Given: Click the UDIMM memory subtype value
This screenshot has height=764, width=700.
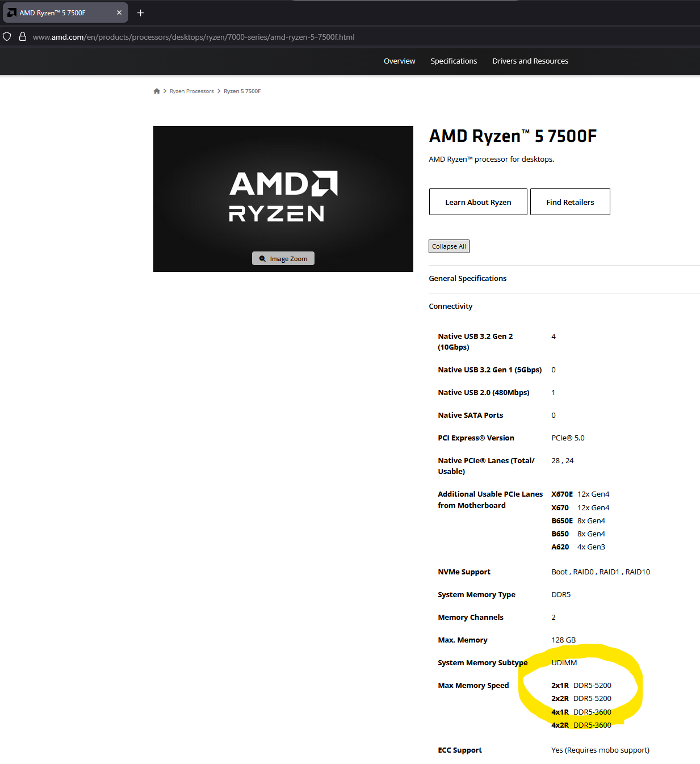Looking at the screenshot, I should (564, 662).
